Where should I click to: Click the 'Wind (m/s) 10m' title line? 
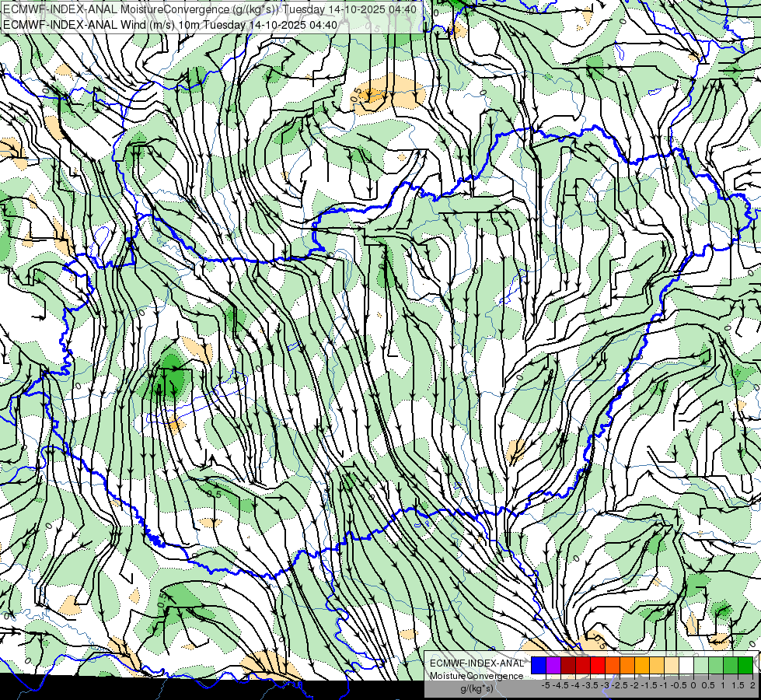tap(170, 24)
